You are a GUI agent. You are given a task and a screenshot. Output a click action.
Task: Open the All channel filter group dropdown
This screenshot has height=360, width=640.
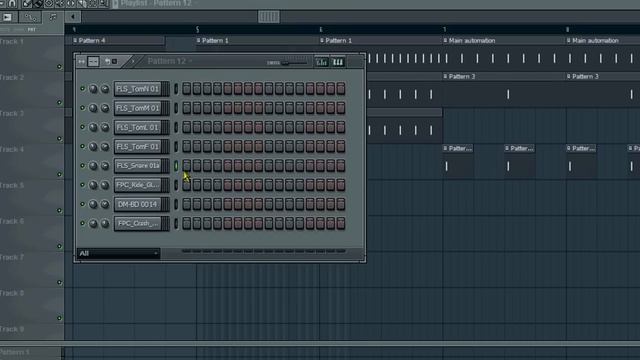[x=118, y=253]
